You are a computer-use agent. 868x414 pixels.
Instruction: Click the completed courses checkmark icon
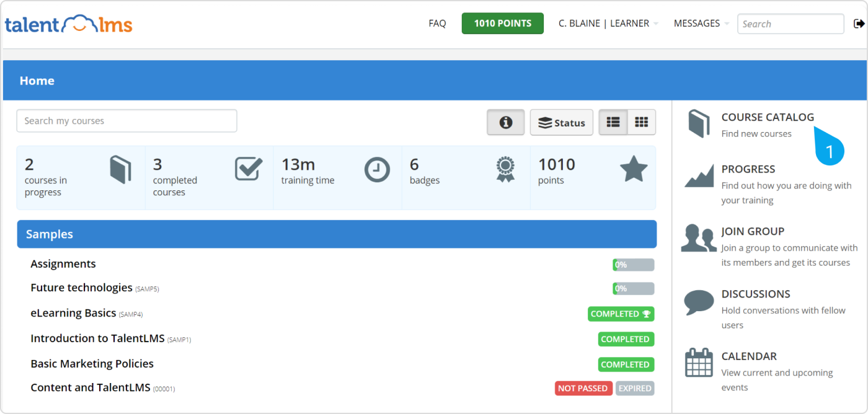pos(249,169)
